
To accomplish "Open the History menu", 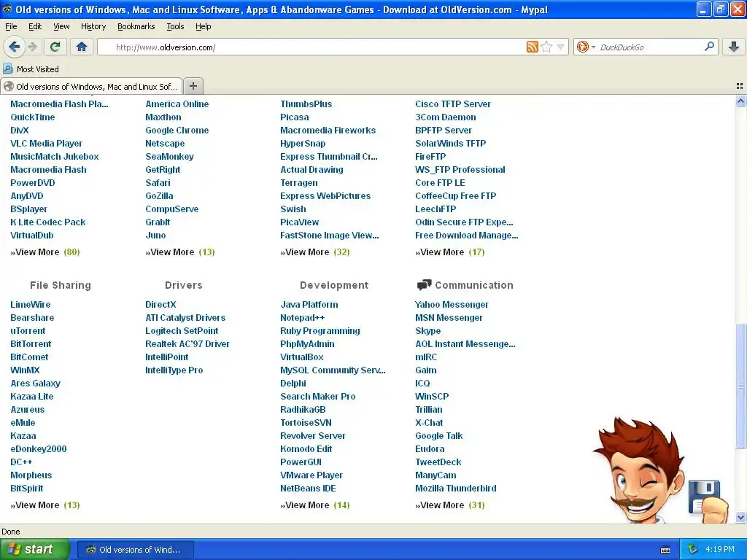I will click(x=93, y=26).
